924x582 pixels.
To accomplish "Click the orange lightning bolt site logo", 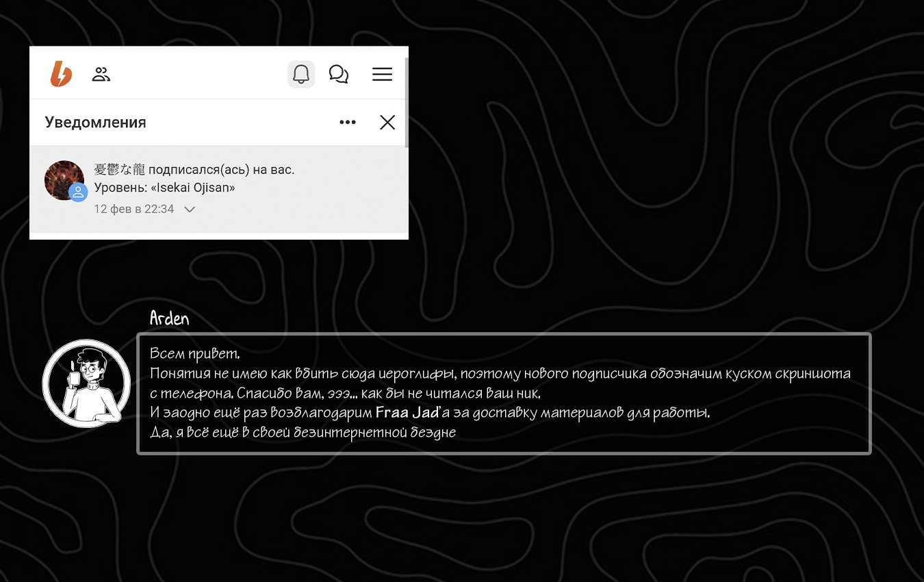I will pyautogui.click(x=61, y=74).
